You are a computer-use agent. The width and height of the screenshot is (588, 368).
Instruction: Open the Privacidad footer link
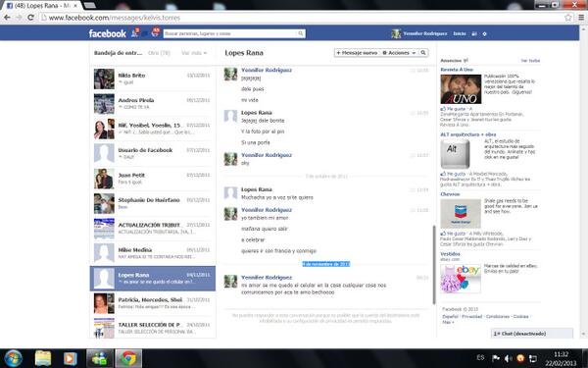[x=472, y=317]
